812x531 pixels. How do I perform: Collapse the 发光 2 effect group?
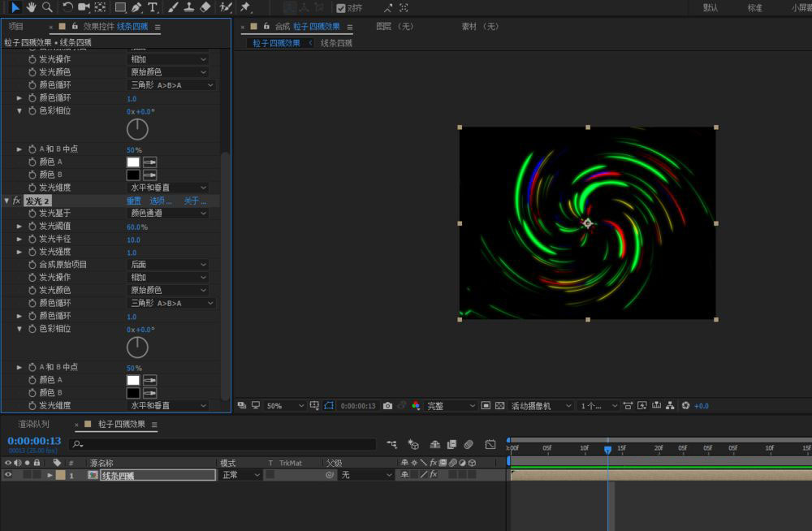[7, 201]
